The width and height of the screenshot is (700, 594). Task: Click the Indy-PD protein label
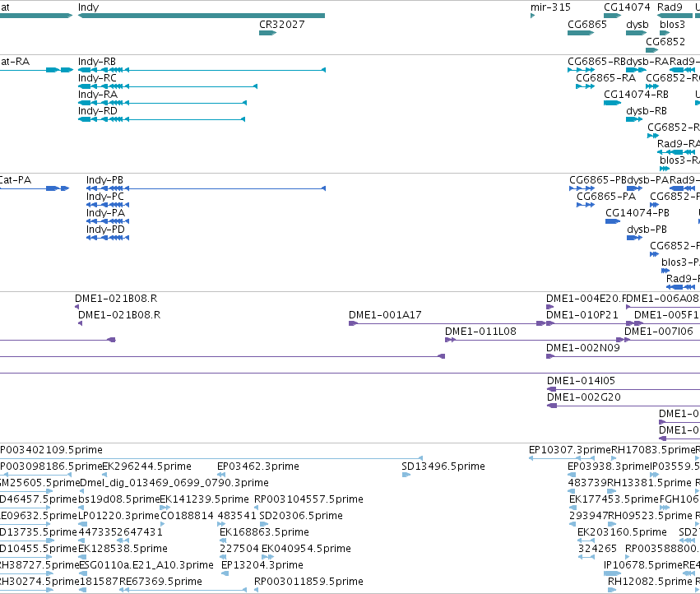tap(105, 230)
